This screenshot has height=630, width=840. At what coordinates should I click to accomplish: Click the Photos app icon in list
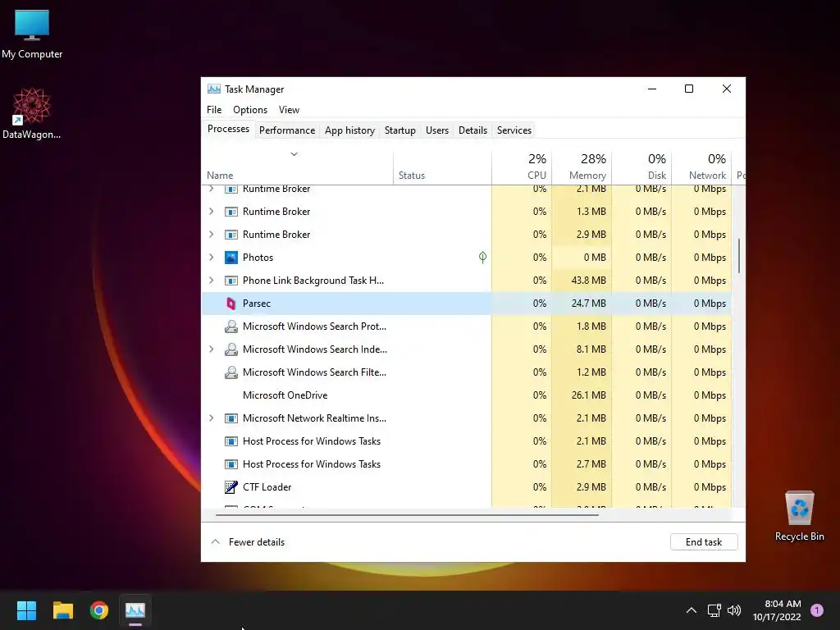(231, 258)
